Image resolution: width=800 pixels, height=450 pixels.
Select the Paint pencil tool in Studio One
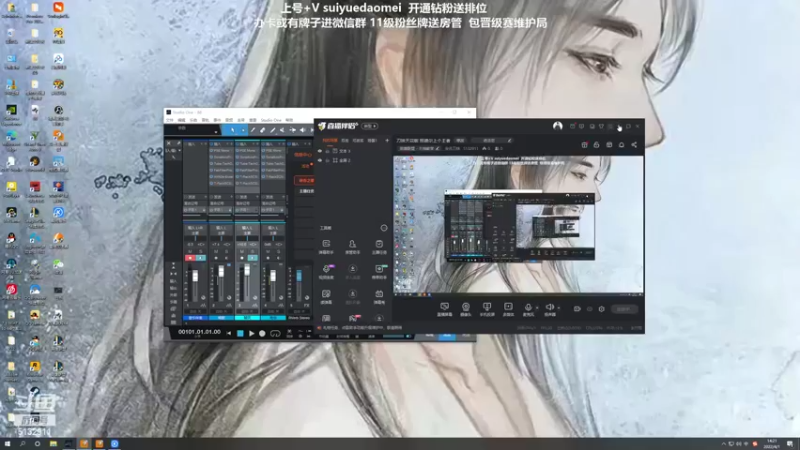pos(273,130)
